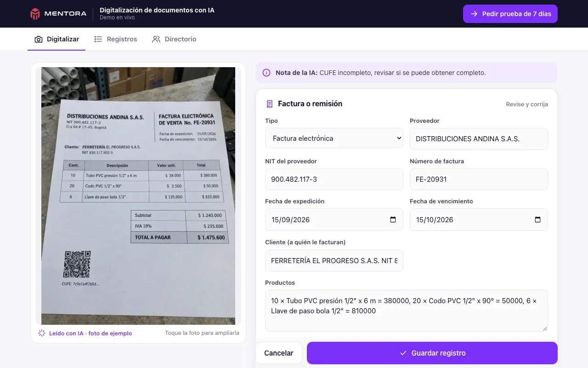The height and width of the screenshot is (368, 588).
Task: Click the list icon beside Registros
Action: (x=98, y=40)
